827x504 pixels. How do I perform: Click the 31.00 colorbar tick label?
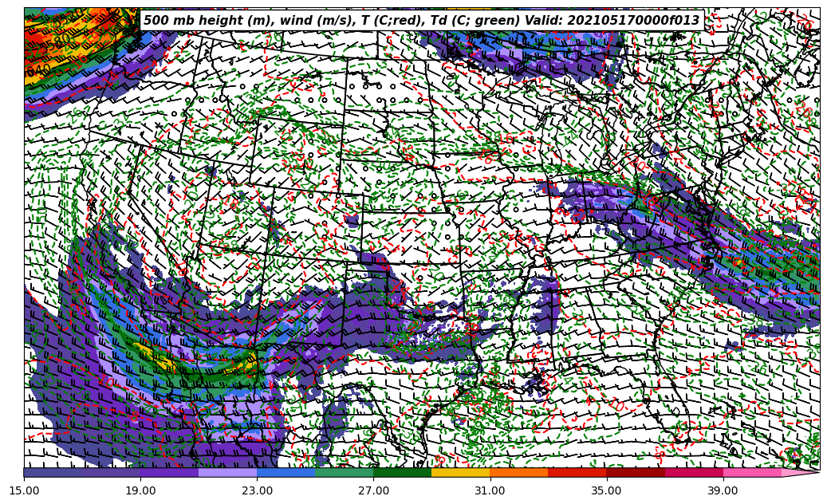[490, 490]
